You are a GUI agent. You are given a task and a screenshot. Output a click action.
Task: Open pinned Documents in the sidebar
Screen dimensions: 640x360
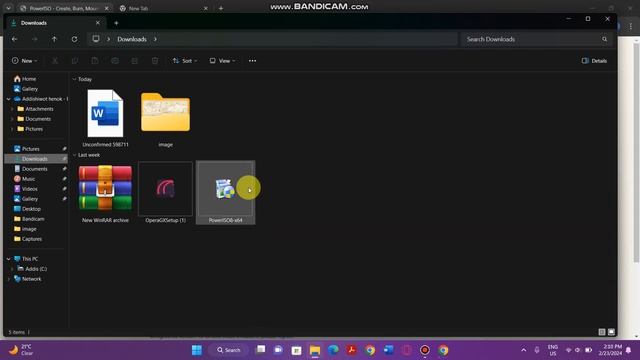point(35,169)
